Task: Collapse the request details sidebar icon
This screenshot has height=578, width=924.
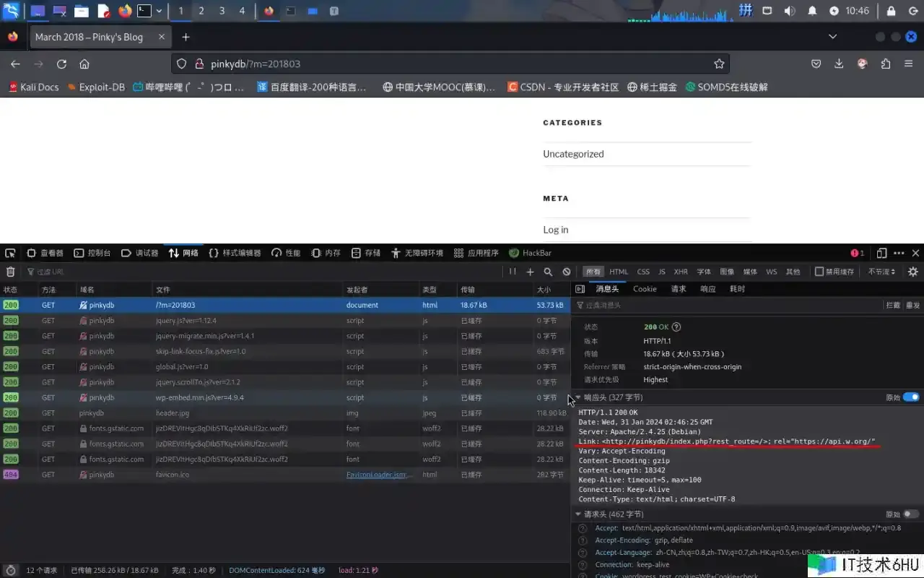Action: [580, 289]
